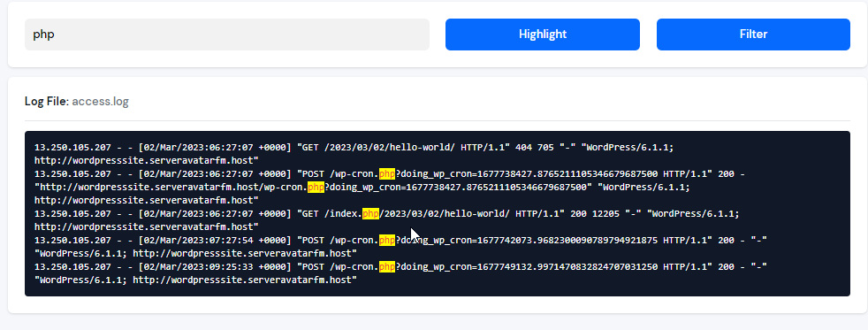This screenshot has height=330, width=868.
Task: Click highlighted "php" in 06:27:07 POST wp-cron request
Action: tap(387, 174)
